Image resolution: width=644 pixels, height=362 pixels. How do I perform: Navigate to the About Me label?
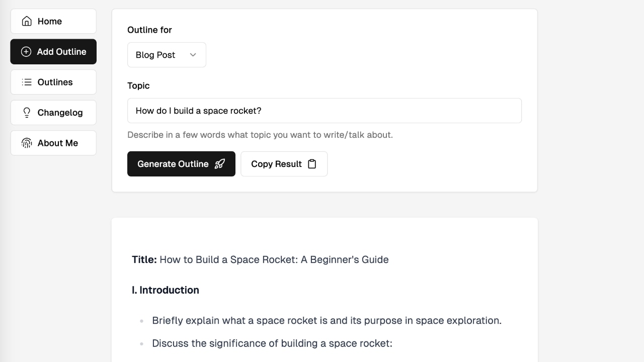tap(57, 143)
